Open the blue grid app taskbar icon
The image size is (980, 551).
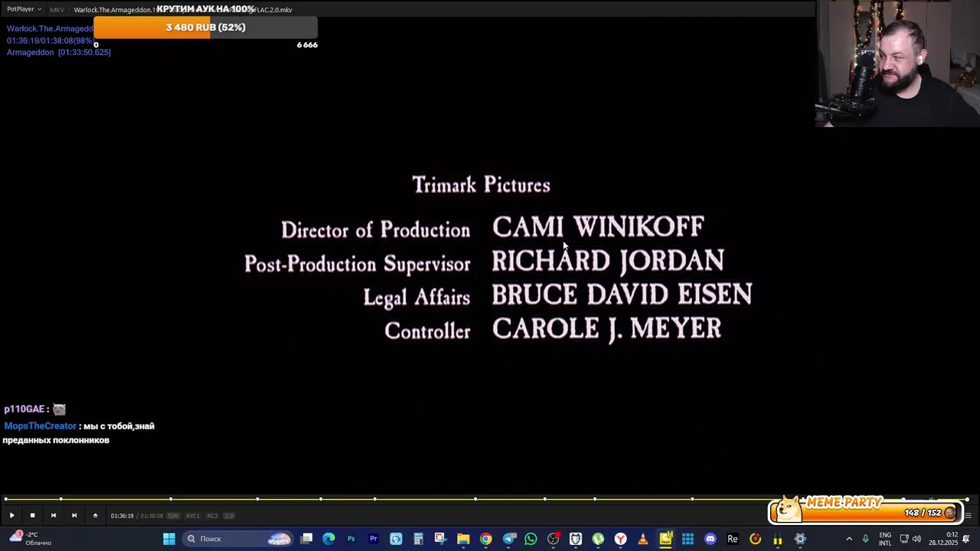coord(688,539)
